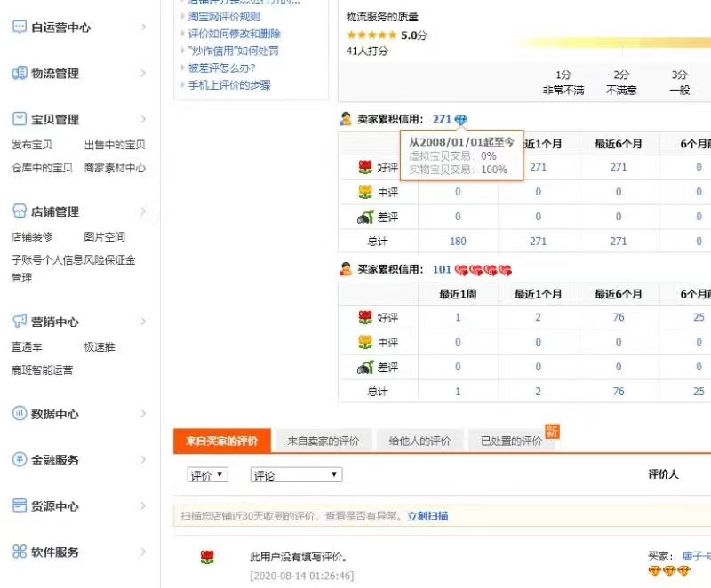711x588 pixels.
Task: Open 仓库中的宝贝 in sidebar
Action: [x=42, y=168]
